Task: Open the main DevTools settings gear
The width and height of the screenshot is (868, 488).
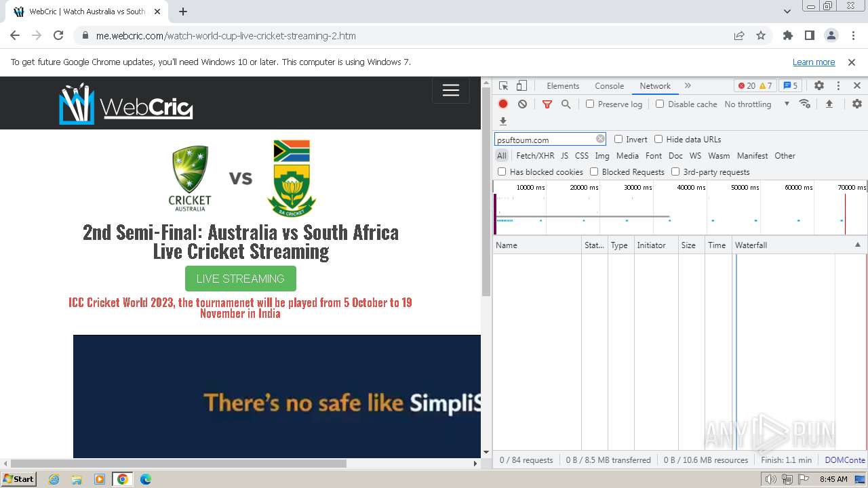Action: (x=819, y=86)
